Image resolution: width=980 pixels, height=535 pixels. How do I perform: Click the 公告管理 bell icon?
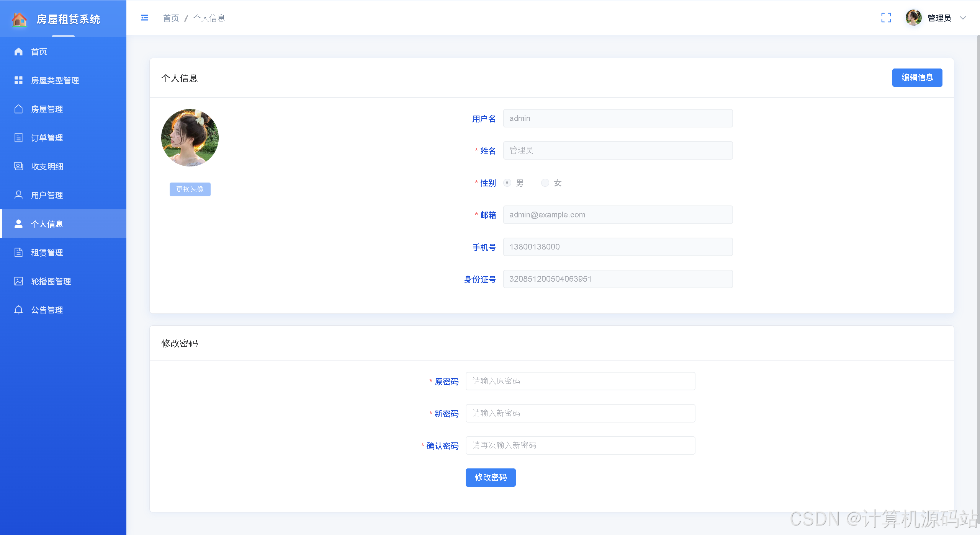coord(18,310)
